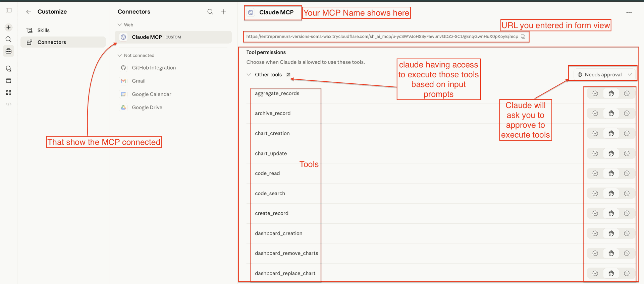Start a new chat with the left rail plus icon

pos(9,27)
